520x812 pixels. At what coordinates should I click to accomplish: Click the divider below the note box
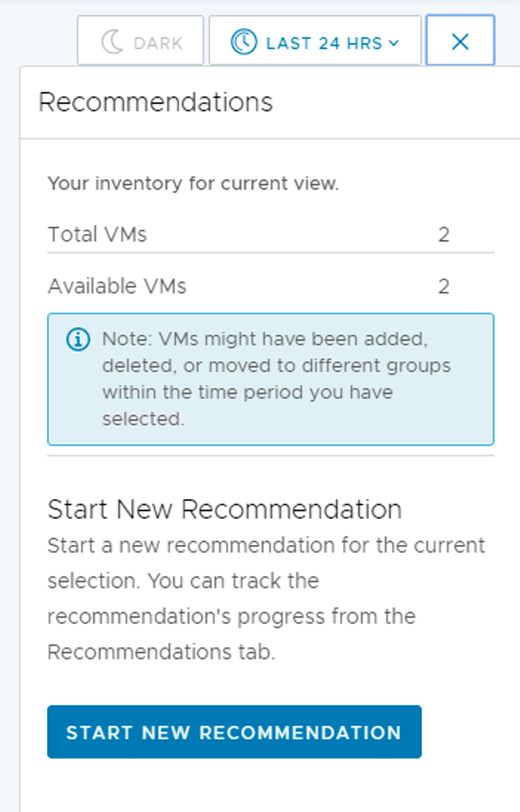[x=270, y=456]
